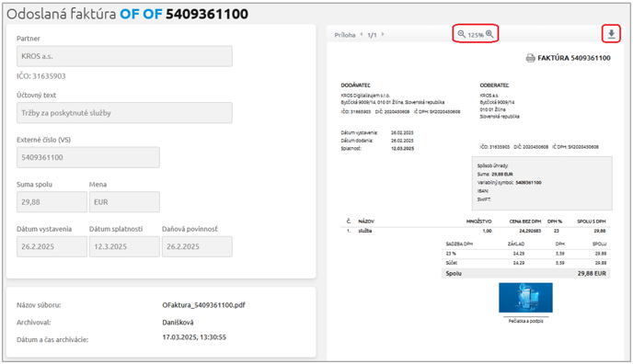Go to previous attachment page arrow
The width and height of the screenshot is (633, 364).
click(362, 35)
